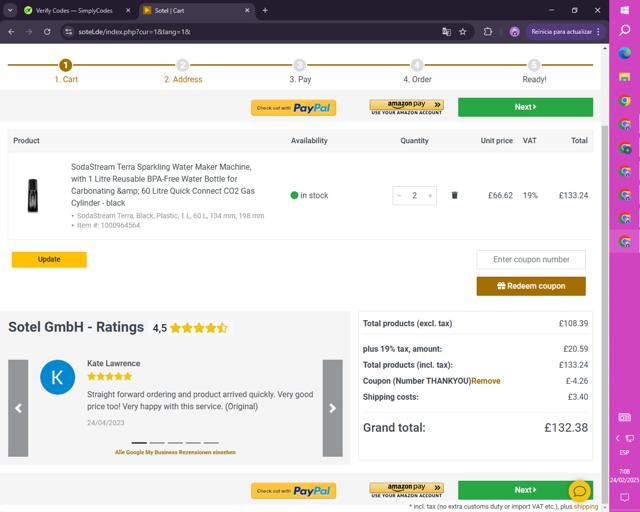Click Reinicia para actualizar button
640x512 pixels.
(x=561, y=31)
